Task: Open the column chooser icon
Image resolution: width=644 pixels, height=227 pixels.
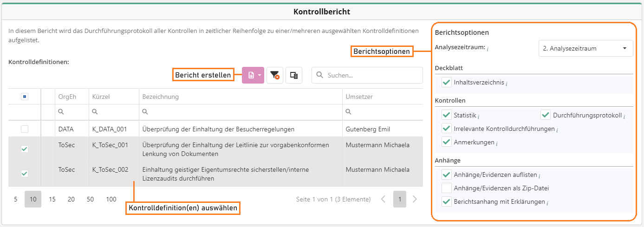Action: point(293,75)
